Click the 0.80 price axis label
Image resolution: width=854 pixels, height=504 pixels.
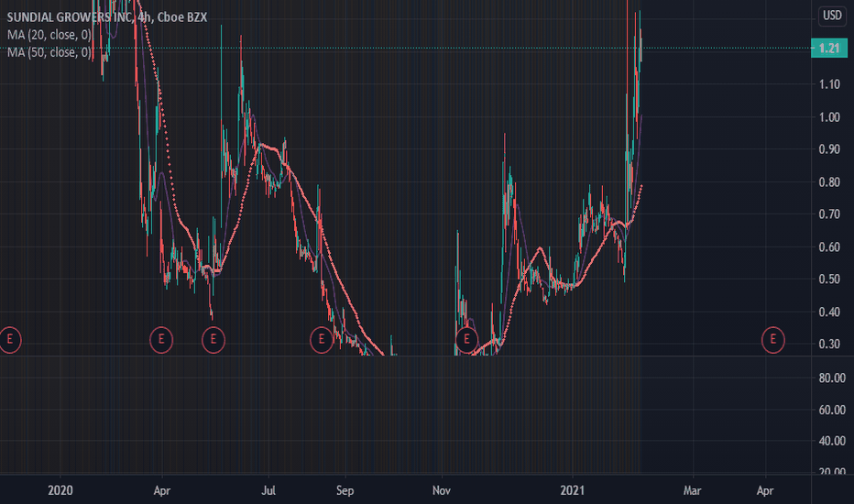pos(829,182)
